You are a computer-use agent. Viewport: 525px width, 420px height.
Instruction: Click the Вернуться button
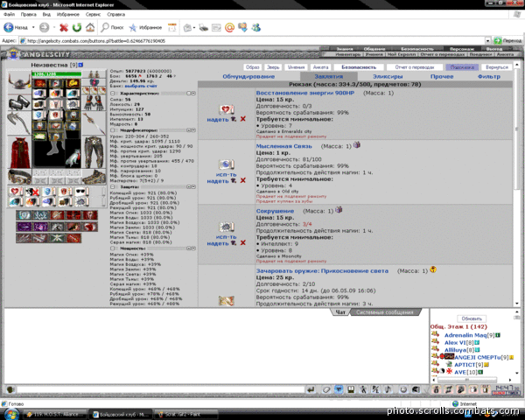[x=497, y=67]
